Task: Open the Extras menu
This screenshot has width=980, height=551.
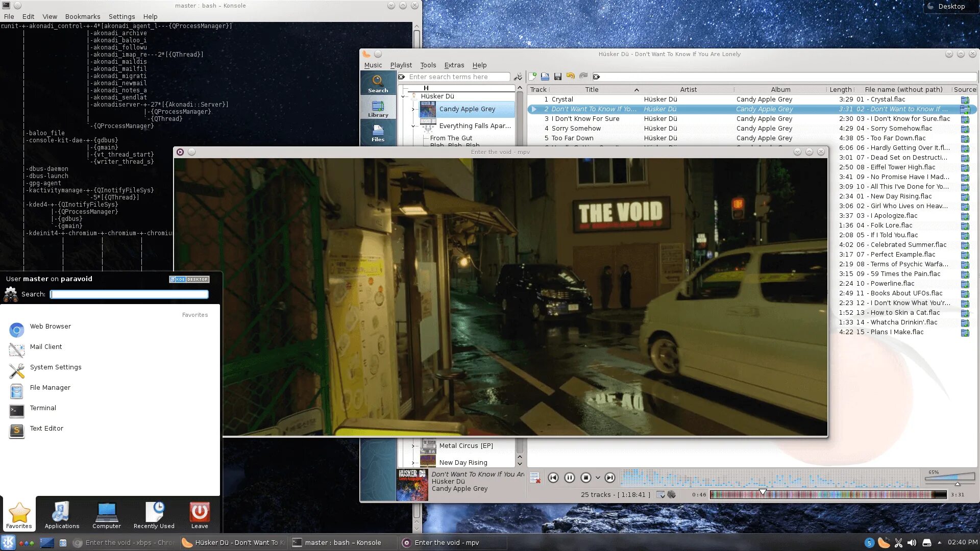Action: click(x=454, y=65)
